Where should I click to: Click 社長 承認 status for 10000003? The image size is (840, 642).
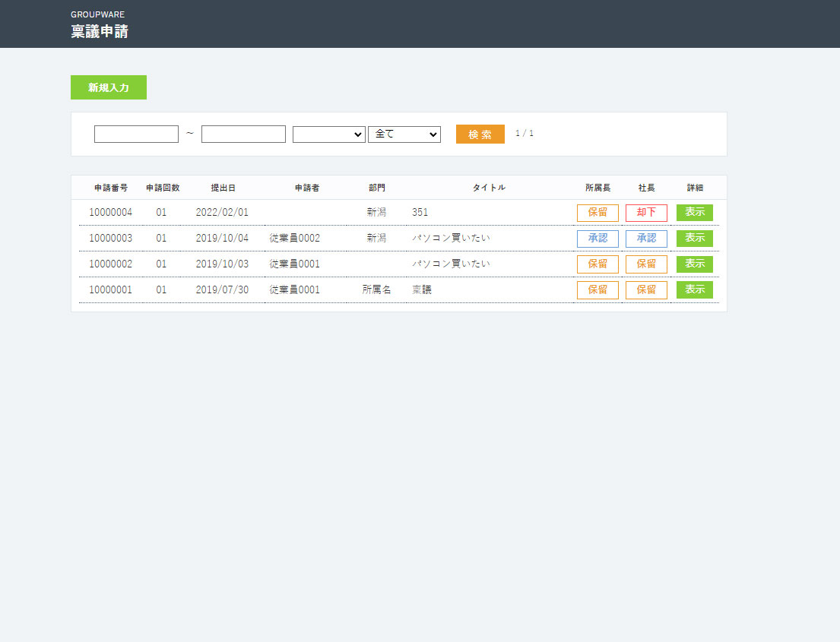point(646,239)
